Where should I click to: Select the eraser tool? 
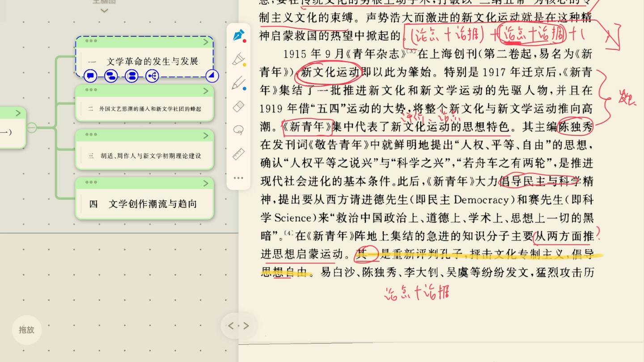tap(239, 106)
